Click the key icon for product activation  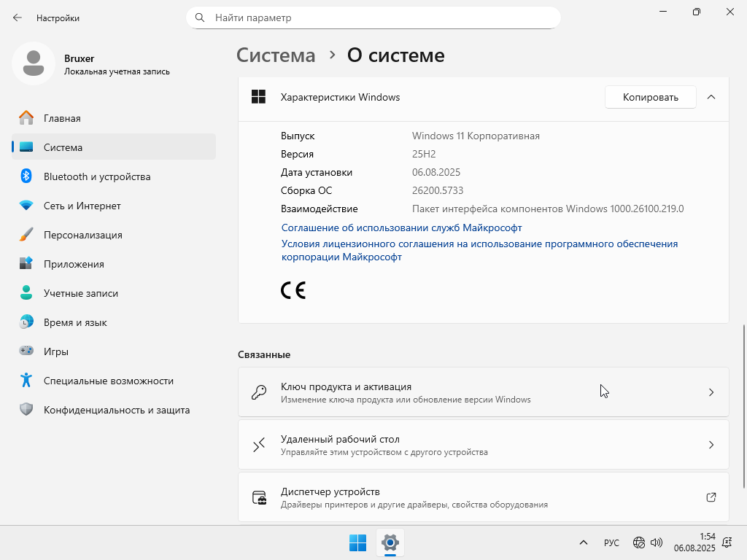coord(259,392)
